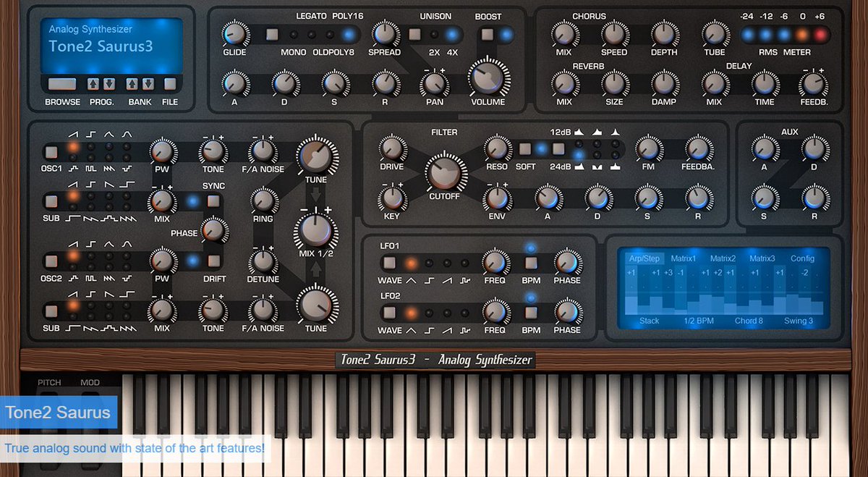Click the PROG. down arrow
Viewport: 868px width, 477px height.
point(109,83)
